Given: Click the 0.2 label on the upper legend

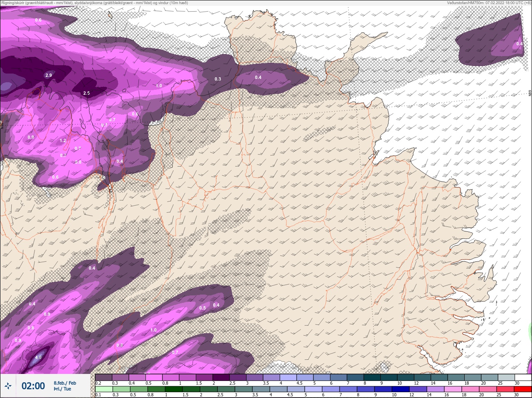Looking at the screenshot, I should tap(98, 383).
